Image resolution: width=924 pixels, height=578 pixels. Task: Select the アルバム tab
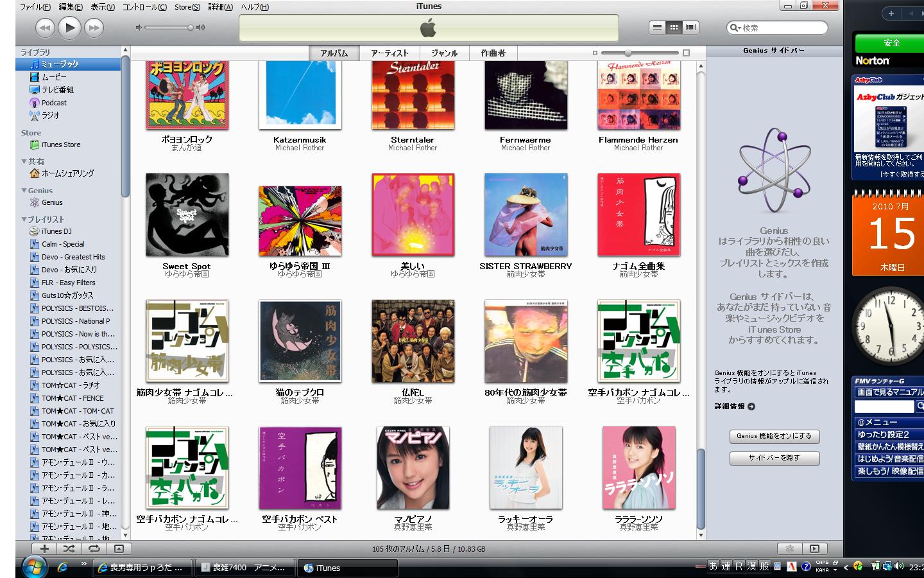pyautogui.click(x=334, y=53)
